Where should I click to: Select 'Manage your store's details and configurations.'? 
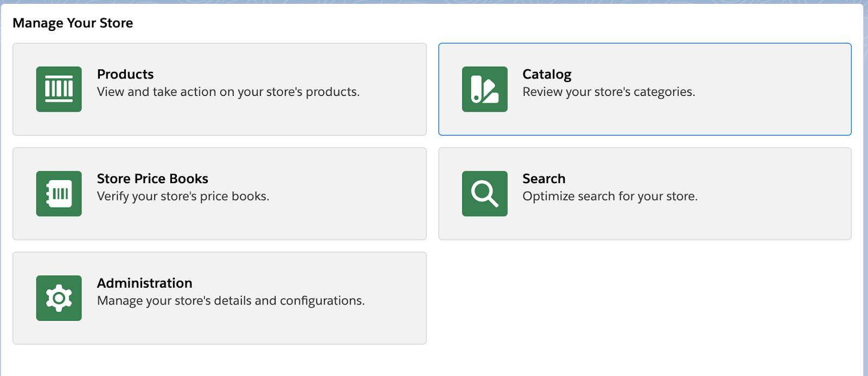(x=231, y=301)
